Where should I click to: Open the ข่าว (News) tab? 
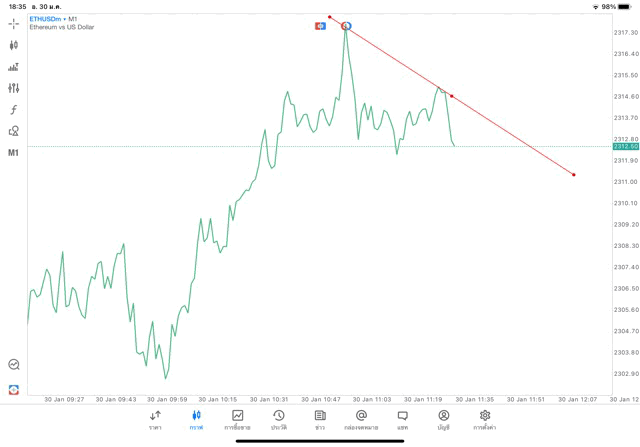coord(320,419)
